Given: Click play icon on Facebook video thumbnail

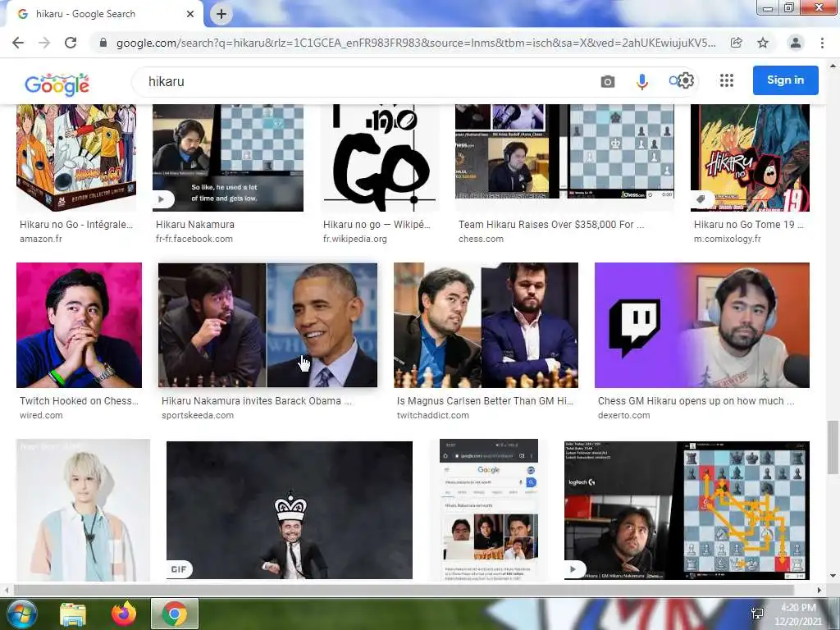Looking at the screenshot, I should click(162, 199).
